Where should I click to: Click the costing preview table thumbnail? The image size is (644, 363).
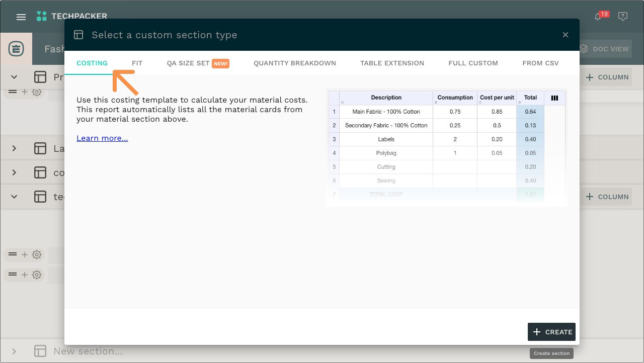pos(447,147)
